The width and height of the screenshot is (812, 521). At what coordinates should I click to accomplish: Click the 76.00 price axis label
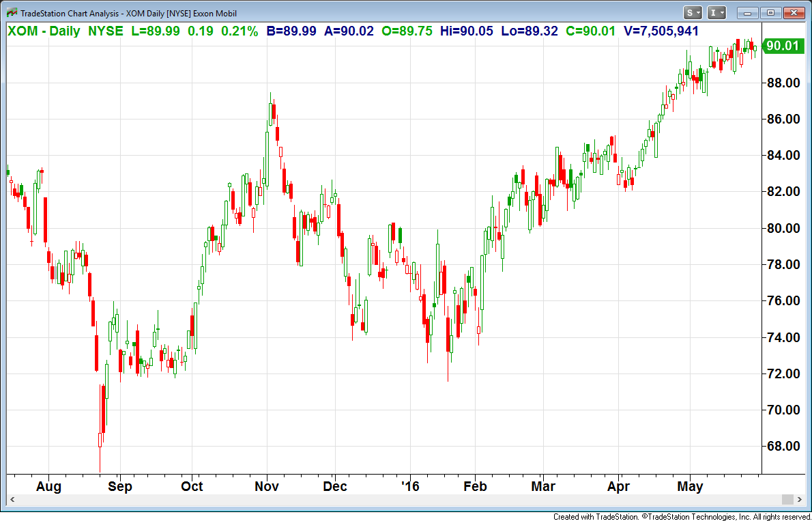(782, 300)
